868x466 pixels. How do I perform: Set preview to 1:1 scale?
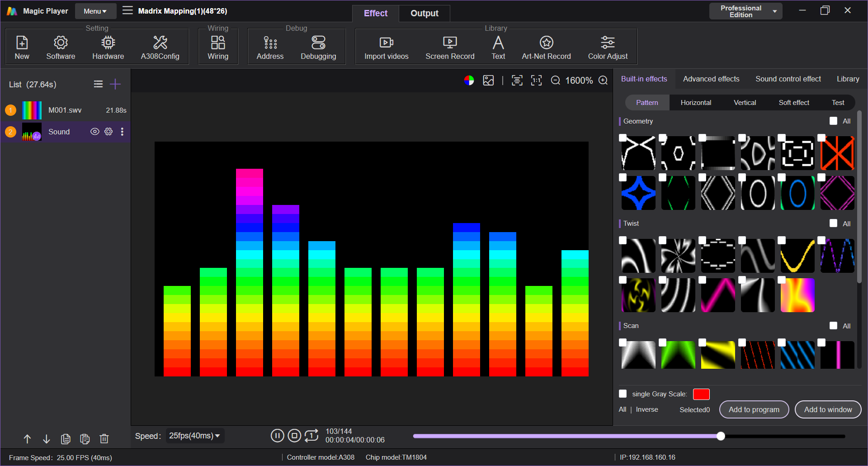(536, 81)
